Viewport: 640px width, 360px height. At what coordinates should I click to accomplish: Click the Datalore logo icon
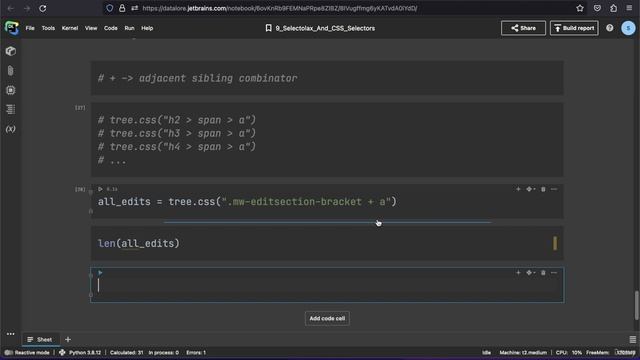tap(12, 28)
